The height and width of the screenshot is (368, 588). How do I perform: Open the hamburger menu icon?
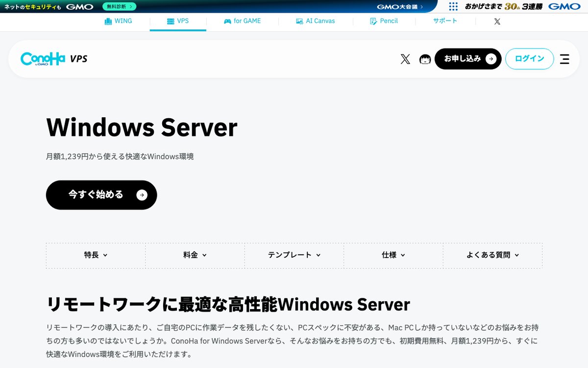564,59
